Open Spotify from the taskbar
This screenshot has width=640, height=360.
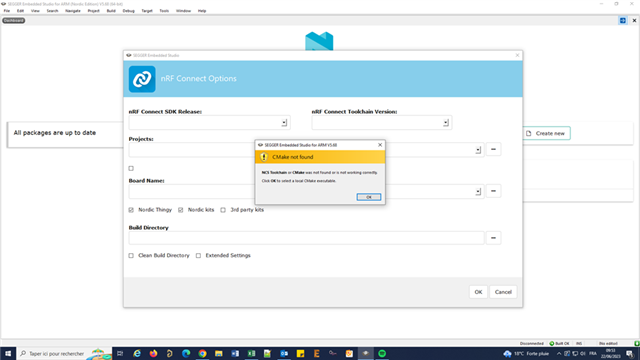(382, 353)
